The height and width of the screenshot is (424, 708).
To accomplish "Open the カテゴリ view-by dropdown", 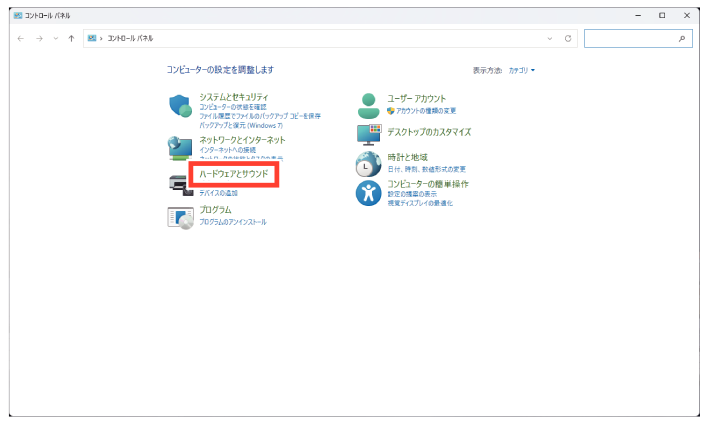I will 522,70.
